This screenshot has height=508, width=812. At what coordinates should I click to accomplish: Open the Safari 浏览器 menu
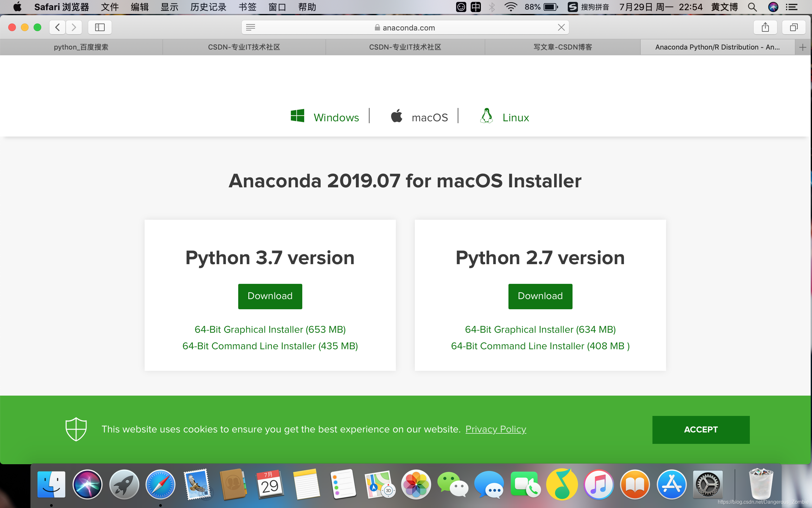62,7
